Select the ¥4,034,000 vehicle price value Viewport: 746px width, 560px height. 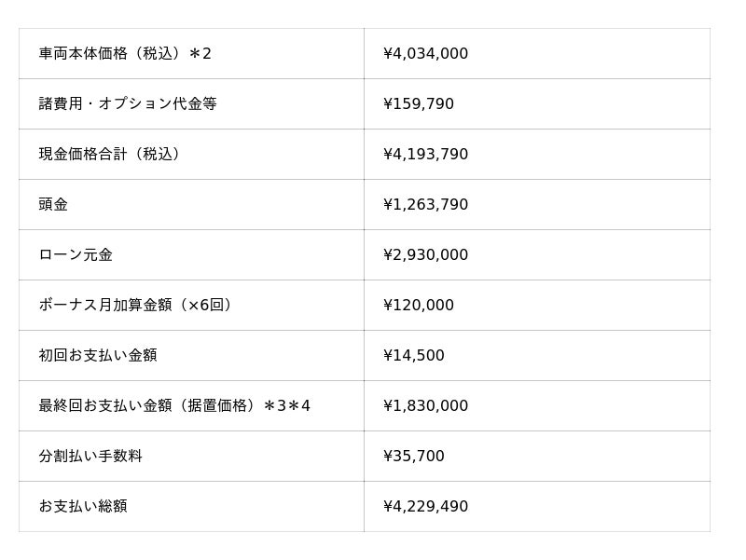pyautogui.click(x=425, y=53)
